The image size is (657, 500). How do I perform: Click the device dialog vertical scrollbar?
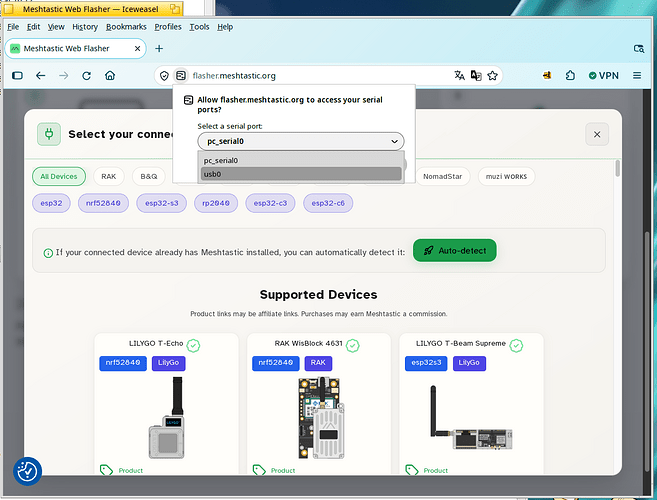(618, 168)
